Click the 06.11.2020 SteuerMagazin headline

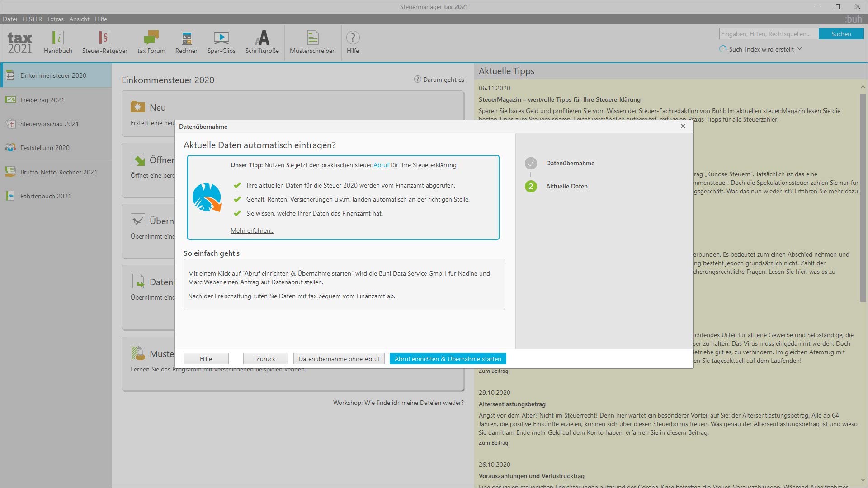point(560,99)
